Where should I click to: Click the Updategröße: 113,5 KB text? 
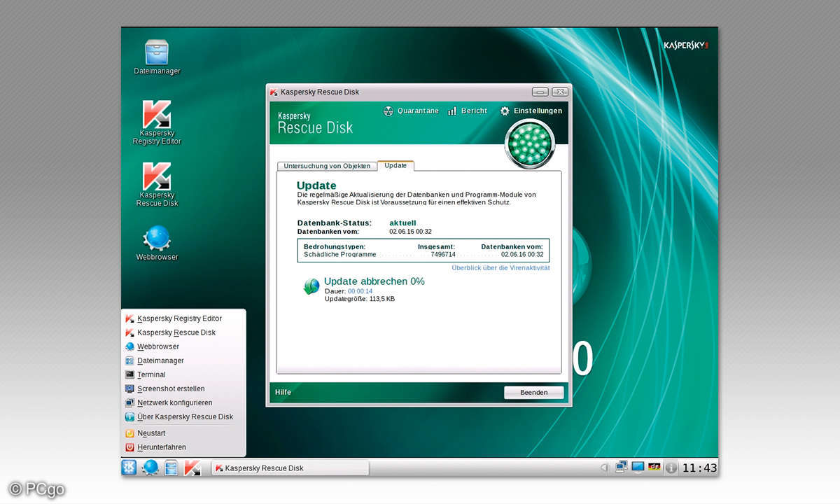(x=360, y=299)
